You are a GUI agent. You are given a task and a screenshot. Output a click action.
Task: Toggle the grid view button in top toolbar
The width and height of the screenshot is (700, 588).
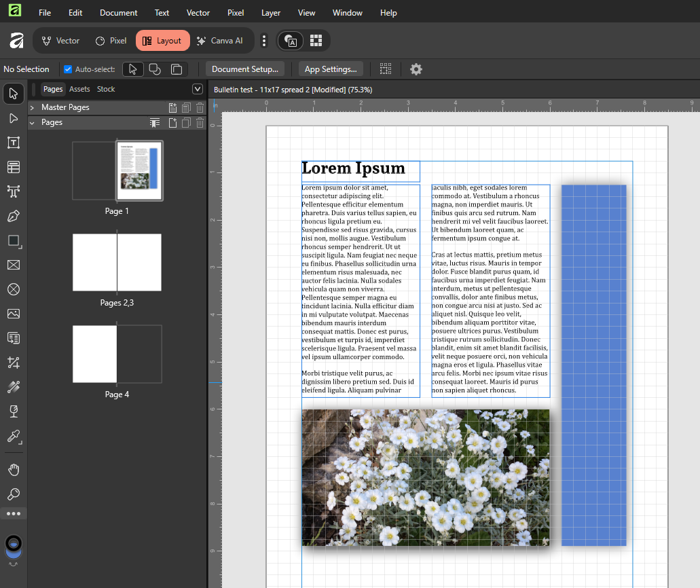point(316,41)
